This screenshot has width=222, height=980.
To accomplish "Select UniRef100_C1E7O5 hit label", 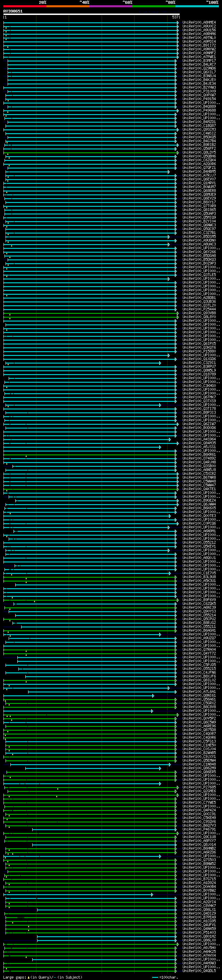I will point(199,573).
